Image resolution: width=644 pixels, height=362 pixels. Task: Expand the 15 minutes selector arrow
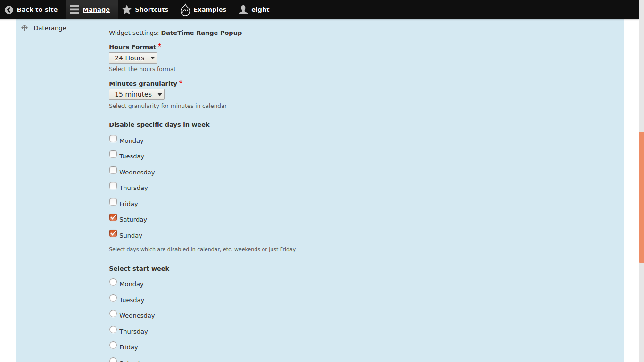(x=159, y=94)
